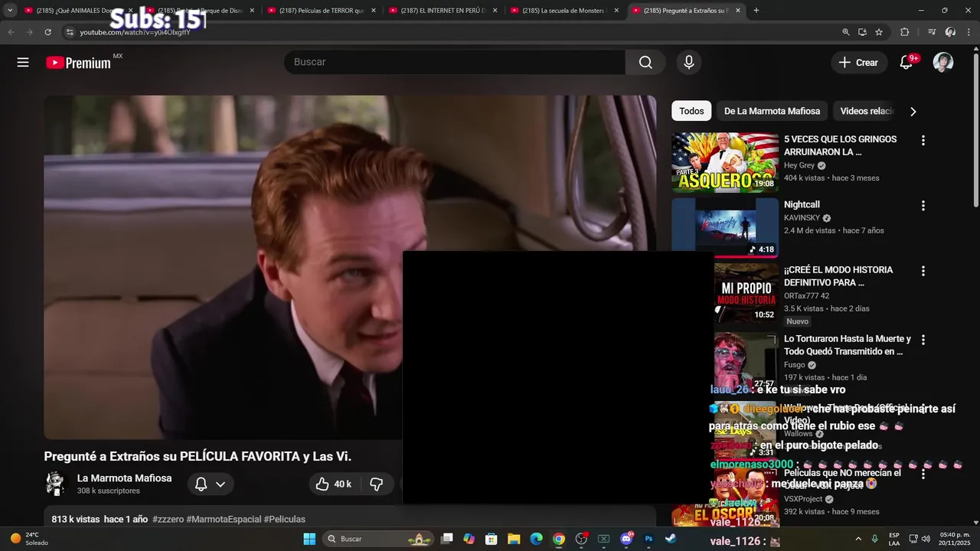This screenshot has height=551, width=980.
Task: Open Windows Start menu
Action: (309, 539)
